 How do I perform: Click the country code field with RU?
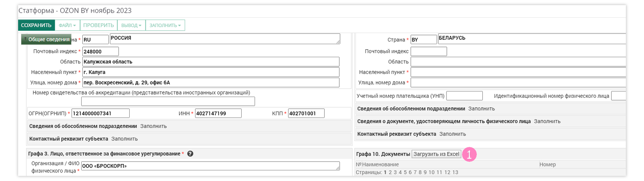[x=95, y=39]
